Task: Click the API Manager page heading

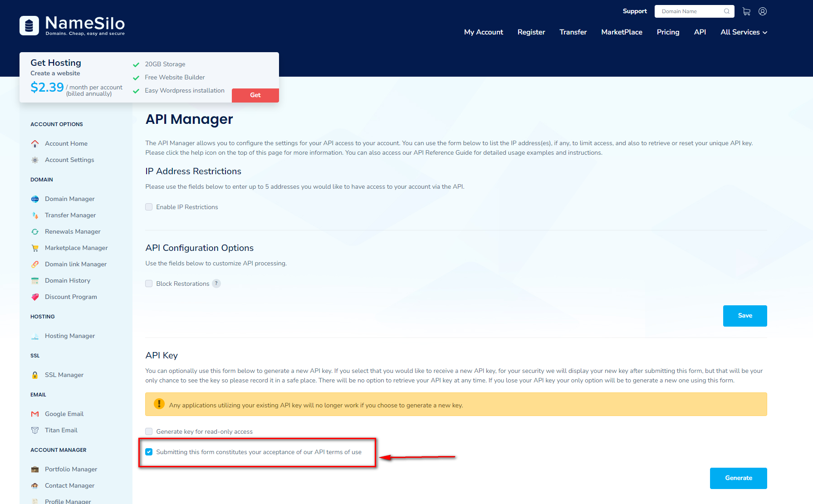Action: coord(189,119)
